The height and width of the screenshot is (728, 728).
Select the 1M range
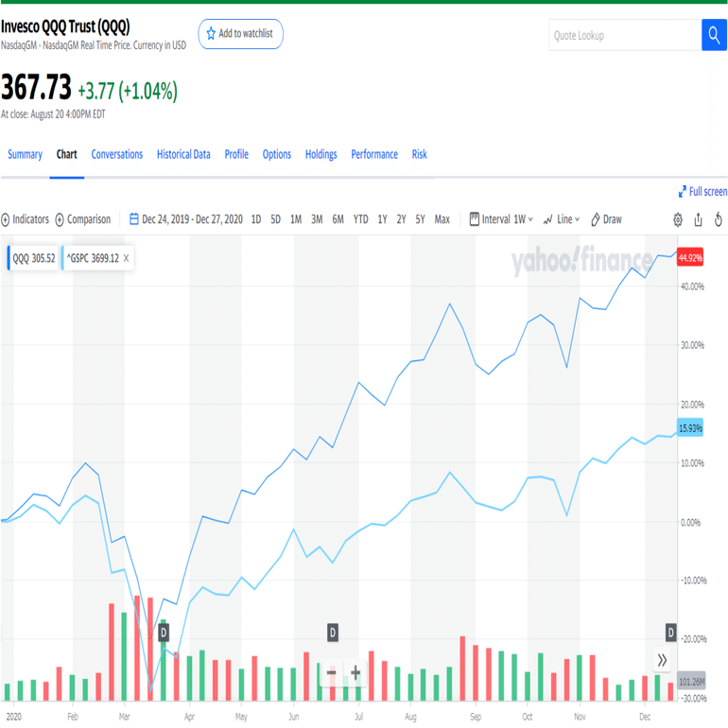point(296,219)
